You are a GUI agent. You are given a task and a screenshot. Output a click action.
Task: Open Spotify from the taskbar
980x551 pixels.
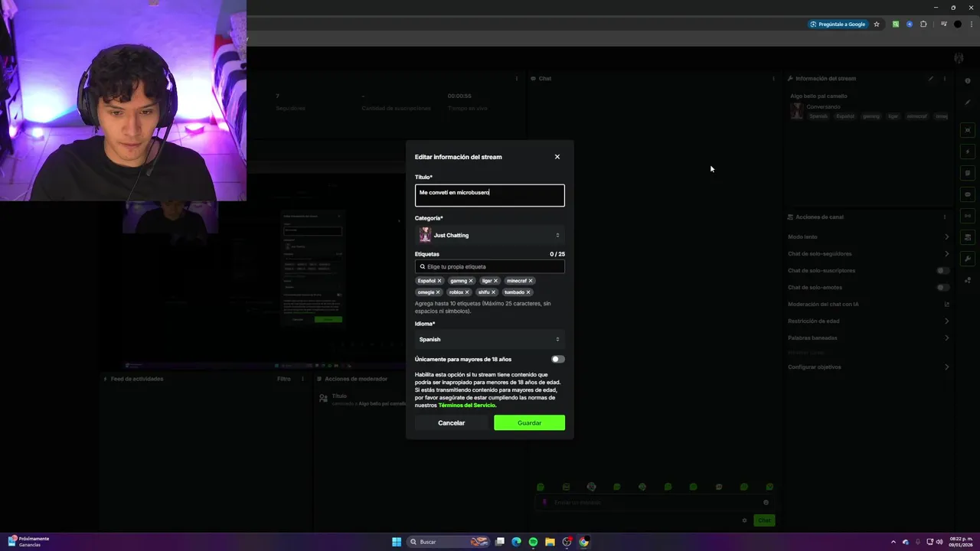point(533,542)
